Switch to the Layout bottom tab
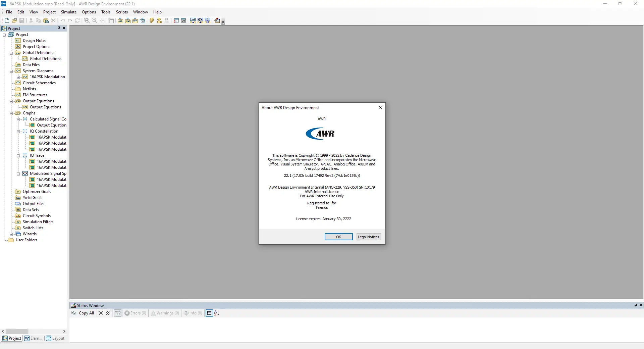The image size is (644, 349). coord(55,338)
